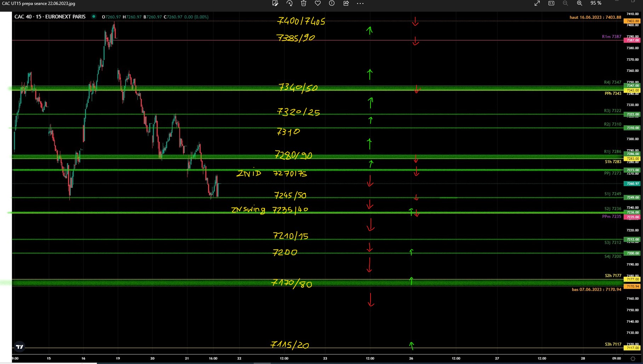Rotate the picture
The height and width of the screenshot is (364, 643).
click(289, 3)
